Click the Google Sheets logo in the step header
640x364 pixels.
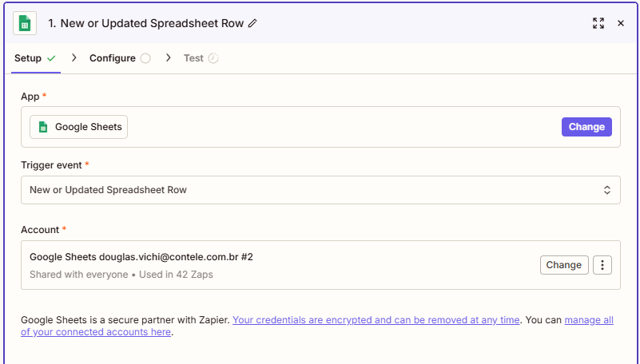click(25, 23)
